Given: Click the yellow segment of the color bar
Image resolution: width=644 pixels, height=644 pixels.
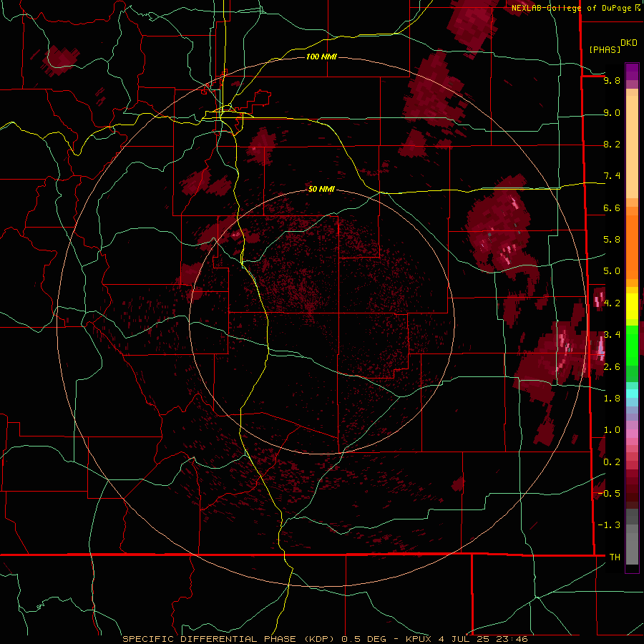Looking at the screenshot, I should (x=632, y=306).
